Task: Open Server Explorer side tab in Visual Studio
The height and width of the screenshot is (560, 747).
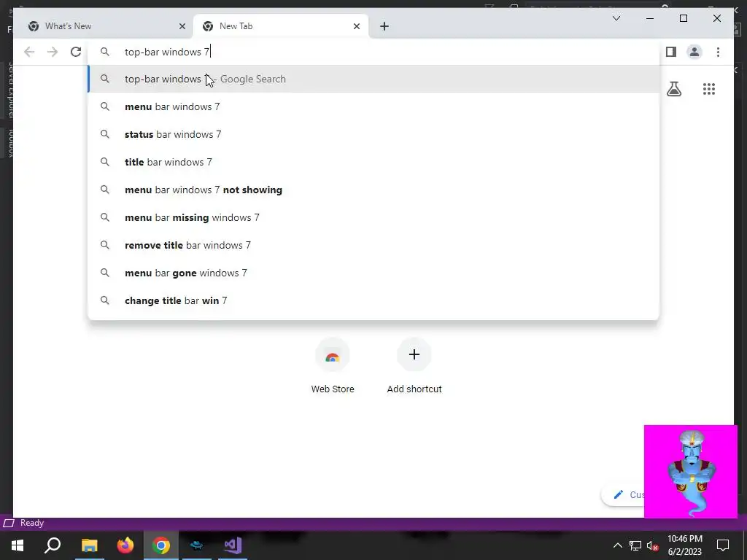Action: (9, 90)
